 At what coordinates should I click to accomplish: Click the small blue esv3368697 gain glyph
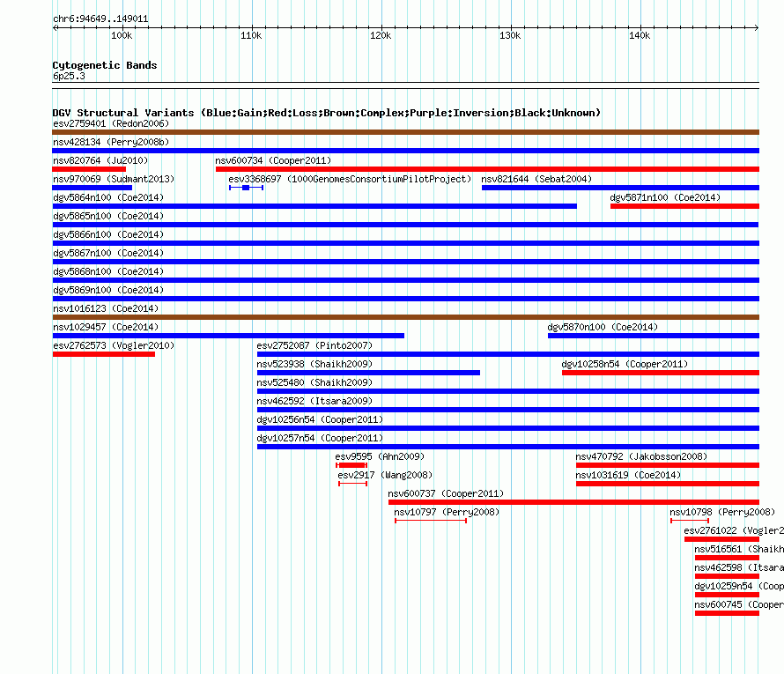pos(246,188)
